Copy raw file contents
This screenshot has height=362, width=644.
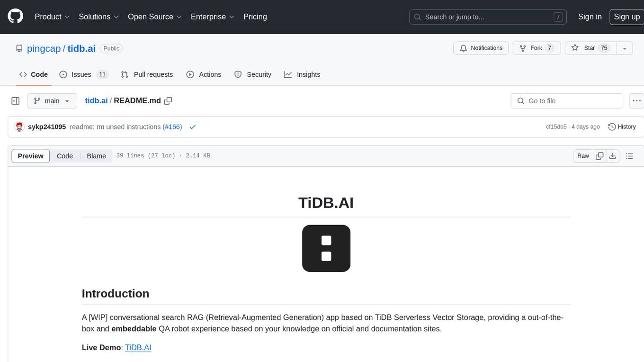coord(600,156)
